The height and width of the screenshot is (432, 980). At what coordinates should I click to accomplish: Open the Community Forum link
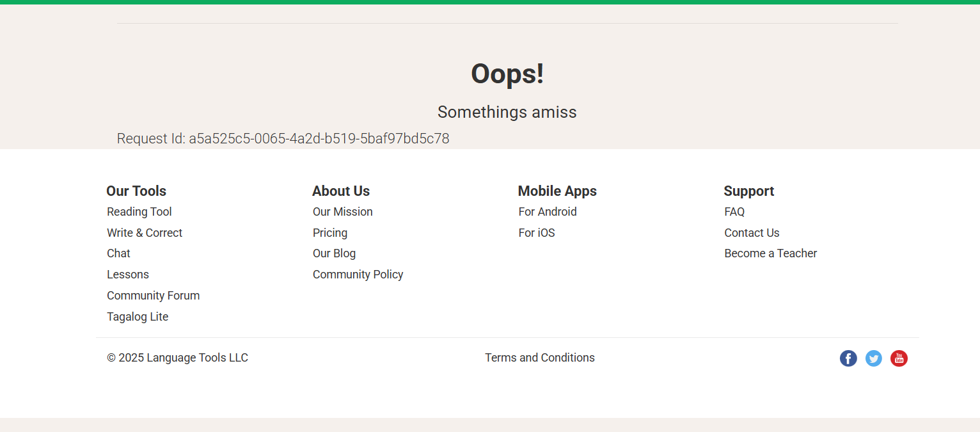point(154,296)
